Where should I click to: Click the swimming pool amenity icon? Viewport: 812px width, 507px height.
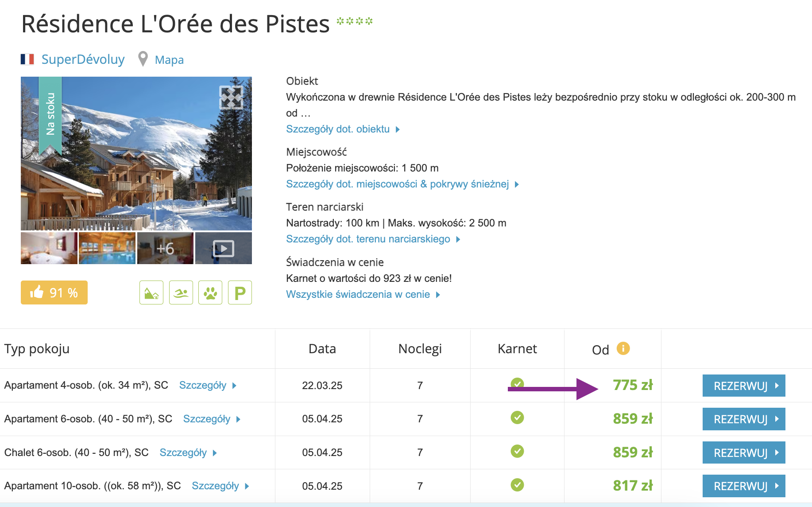[181, 292]
